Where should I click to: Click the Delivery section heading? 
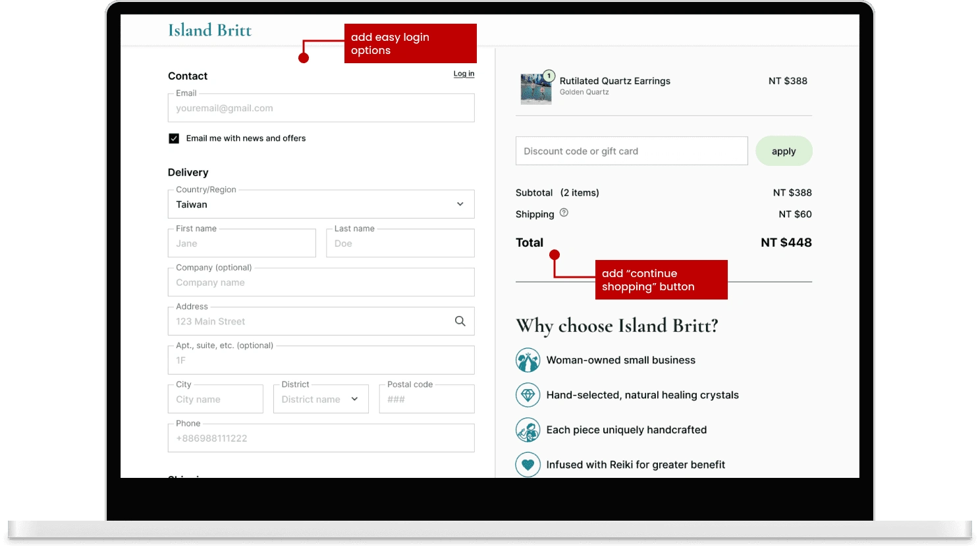(x=188, y=172)
